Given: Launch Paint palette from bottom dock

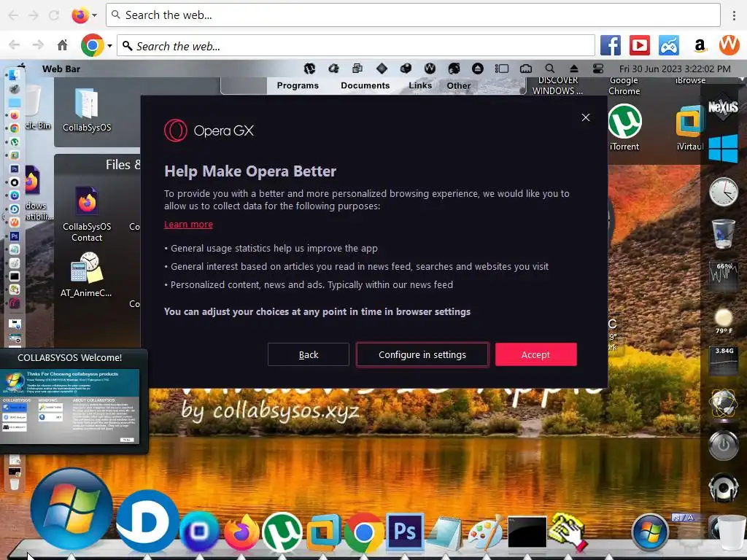Looking at the screenshot, I should tap(486, 532).
